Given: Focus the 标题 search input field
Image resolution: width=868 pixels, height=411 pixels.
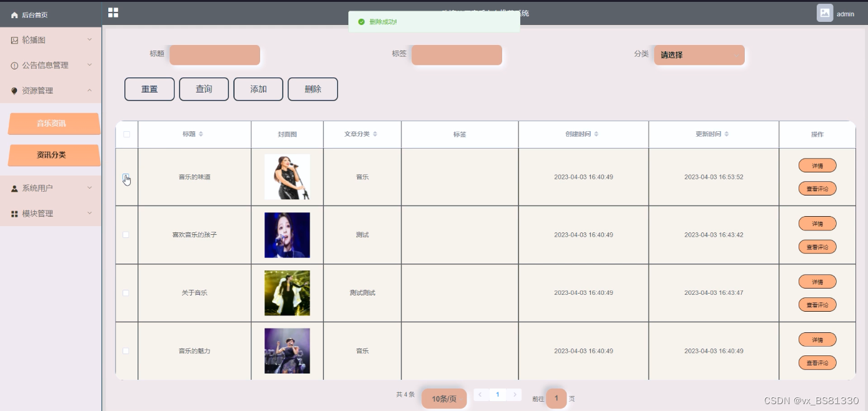Looking at the screenshot, I should (x=214, y=55).
